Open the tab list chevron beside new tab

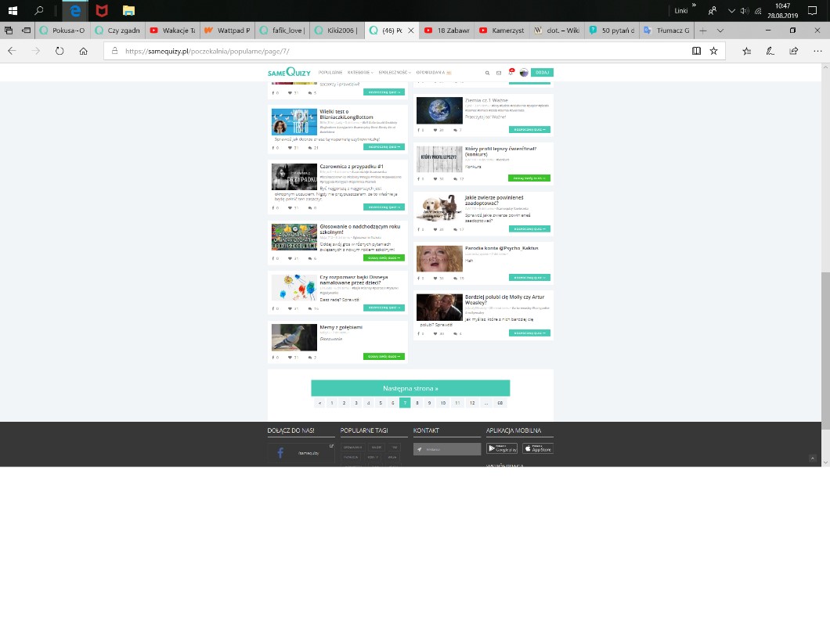pos(720,31)
